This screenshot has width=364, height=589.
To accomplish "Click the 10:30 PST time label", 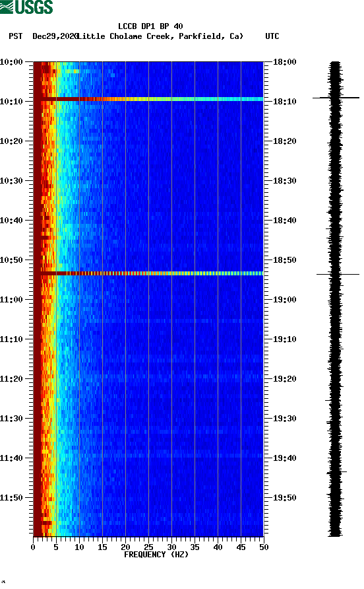I will (11, 181).
